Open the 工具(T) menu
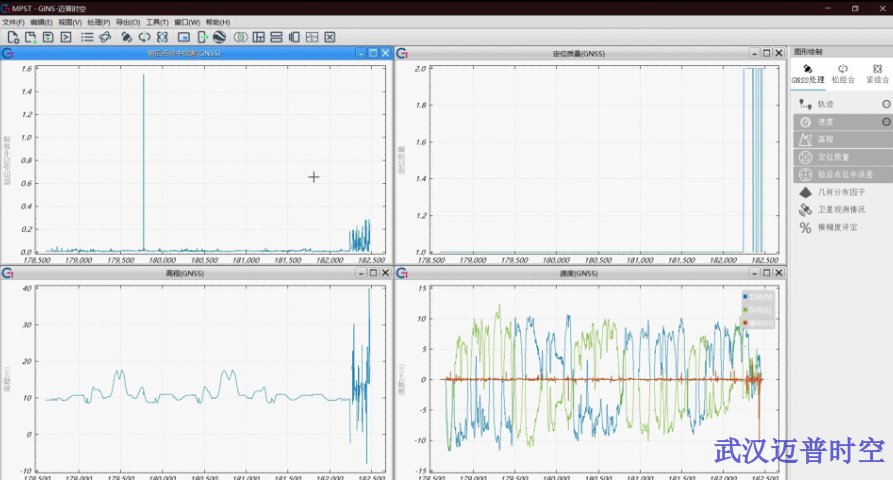893x480 pixels. [157, 22]
